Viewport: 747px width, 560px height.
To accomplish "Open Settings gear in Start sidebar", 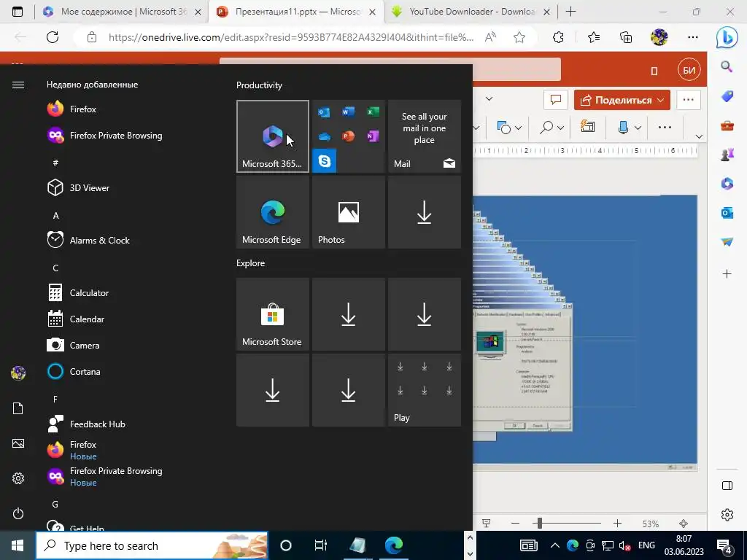I will click(18, 478).
